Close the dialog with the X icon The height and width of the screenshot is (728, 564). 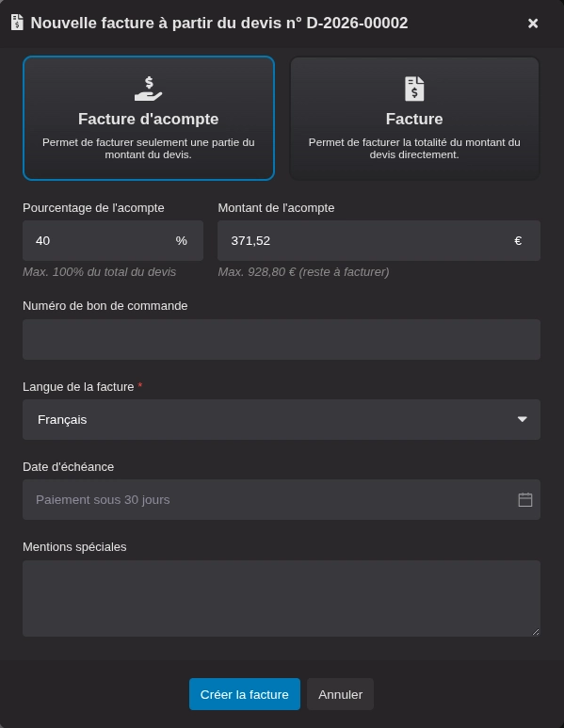(x=533, y=24)
